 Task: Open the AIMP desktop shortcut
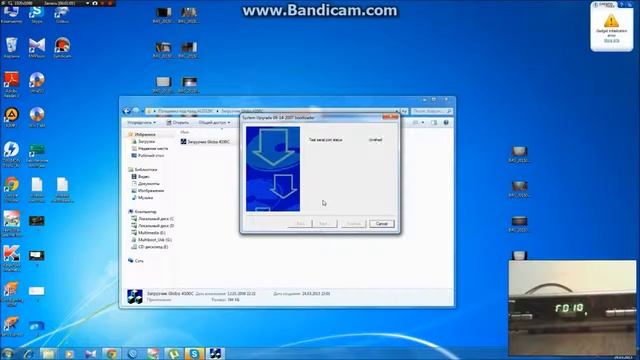pos(11,118)
